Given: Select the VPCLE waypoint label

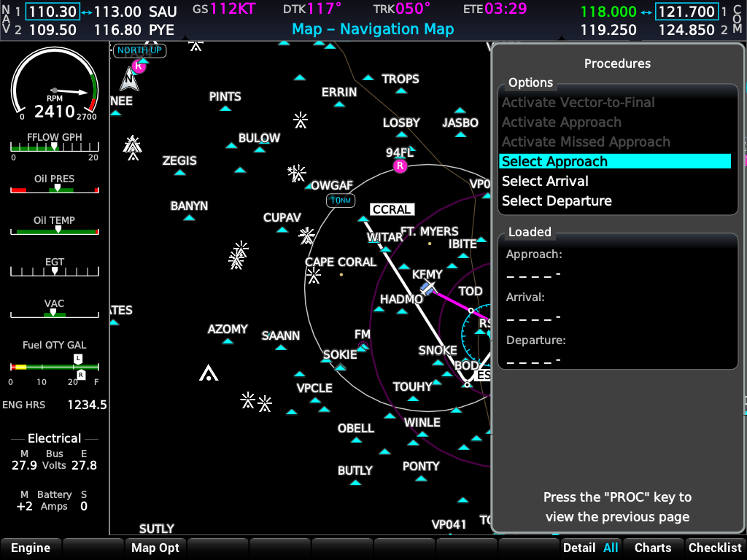Looking at the screenshot, I should [314, 388].
